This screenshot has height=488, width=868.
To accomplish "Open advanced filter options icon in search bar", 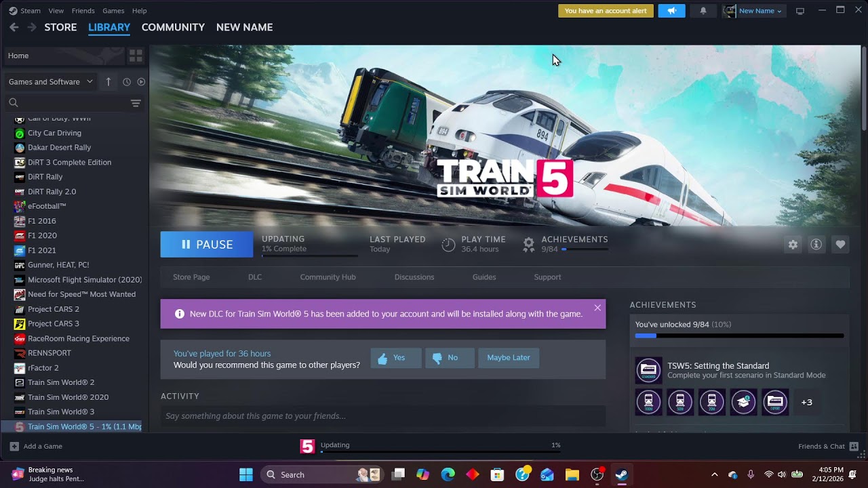I will pos(136,103).
